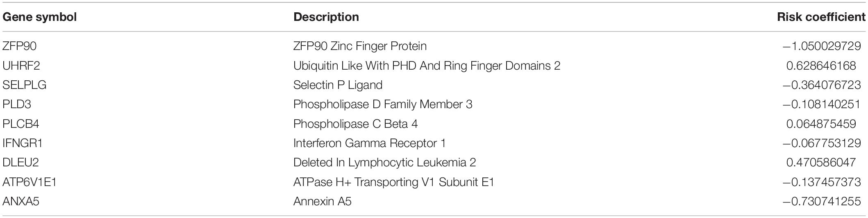Image resolution: width=868 pixels, height=218 pixels.
Task: Click the DLEU2 gene symbol
Action: [x=20, y=163]
